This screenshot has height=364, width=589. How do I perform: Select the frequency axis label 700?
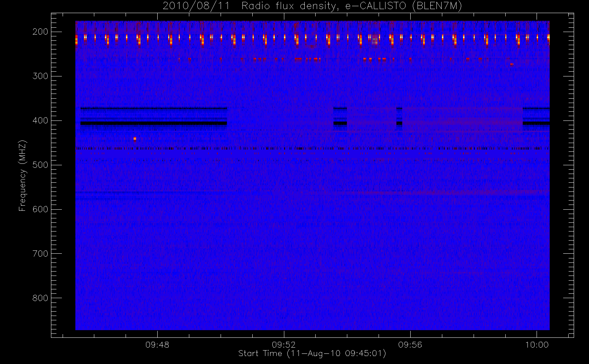(40, 254)
